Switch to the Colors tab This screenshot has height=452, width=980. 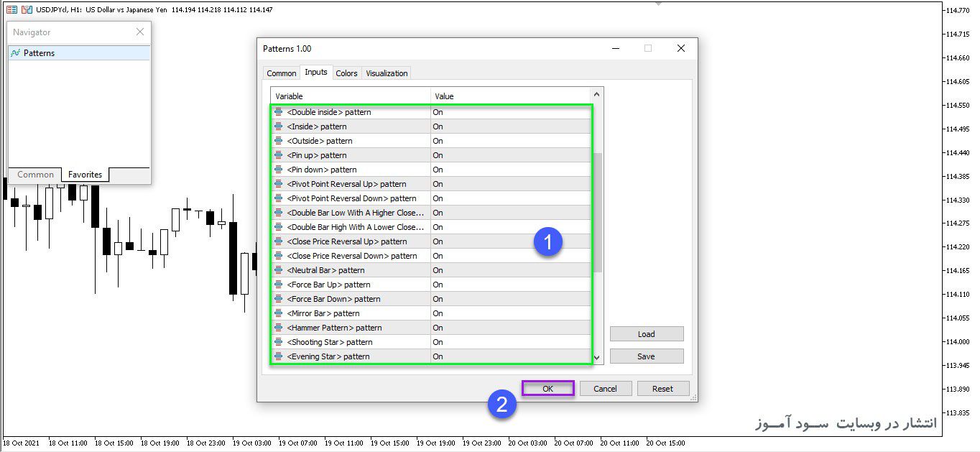click(x=346, y=73)
